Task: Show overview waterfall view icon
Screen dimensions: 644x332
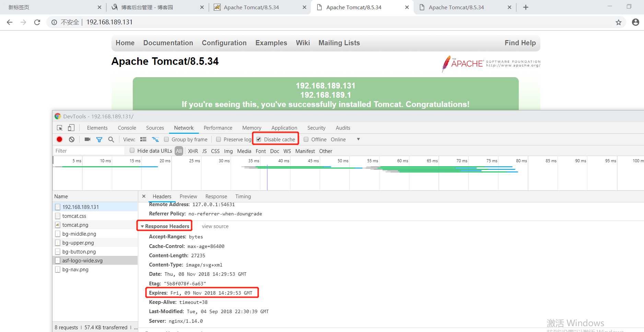Action: pyautogui.click(x=155, y=140)
